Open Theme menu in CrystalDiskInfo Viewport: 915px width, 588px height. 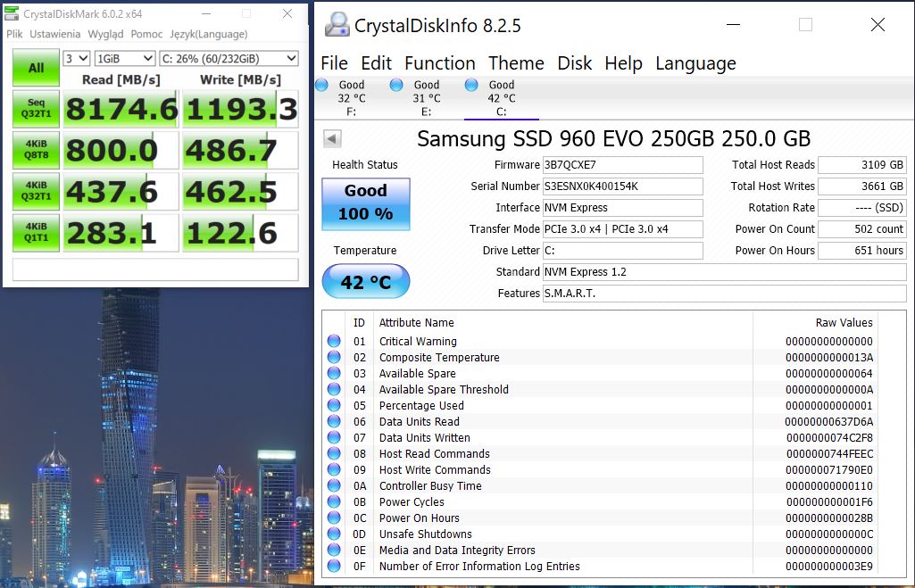click(517, 63)
